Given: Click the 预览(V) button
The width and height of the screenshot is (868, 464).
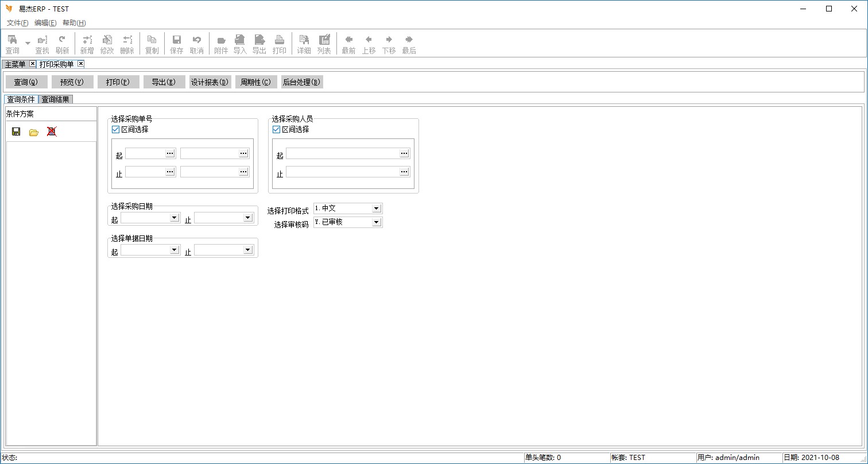Looking at the screenshot, I should pos(72,82).
